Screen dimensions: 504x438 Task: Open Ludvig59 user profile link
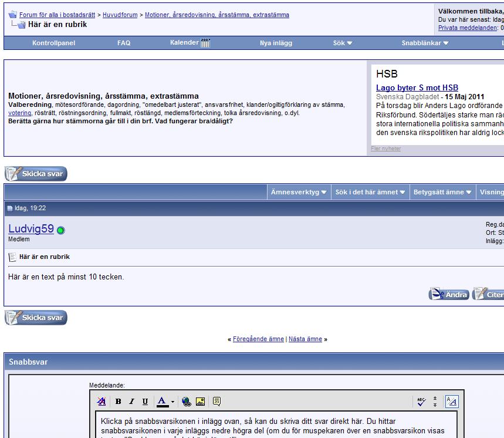(x=31, y=228)
